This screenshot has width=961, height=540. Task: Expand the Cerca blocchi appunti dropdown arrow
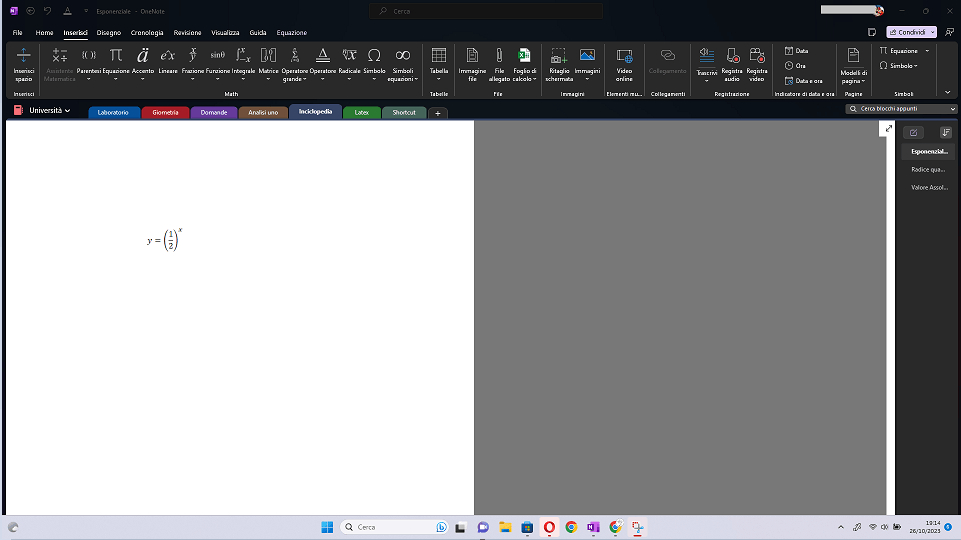coord(952,108)
